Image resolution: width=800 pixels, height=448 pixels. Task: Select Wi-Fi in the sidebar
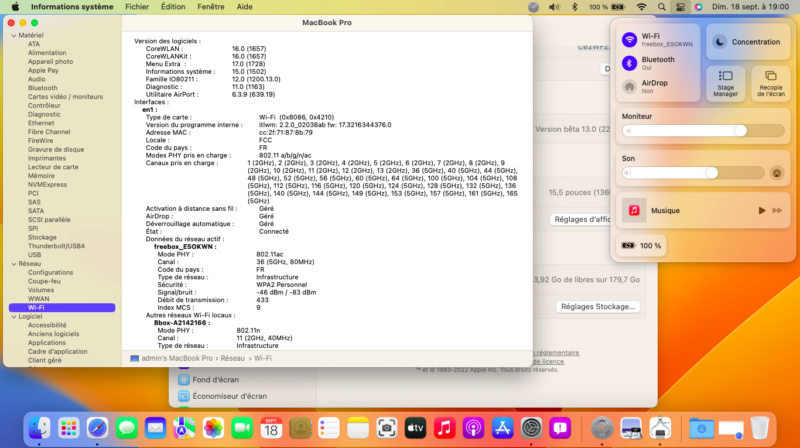tap(62, 308)
